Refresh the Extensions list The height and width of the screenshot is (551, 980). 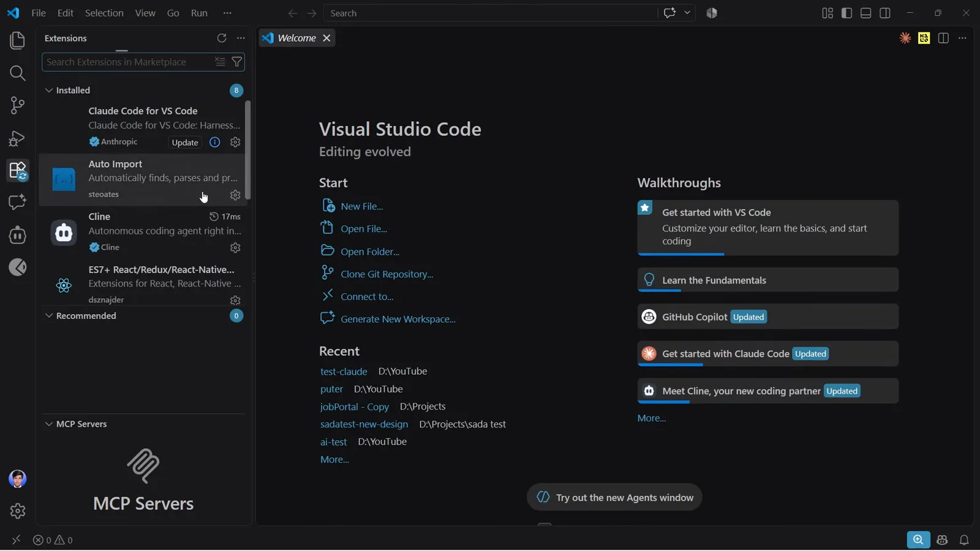tap(222, 38)
